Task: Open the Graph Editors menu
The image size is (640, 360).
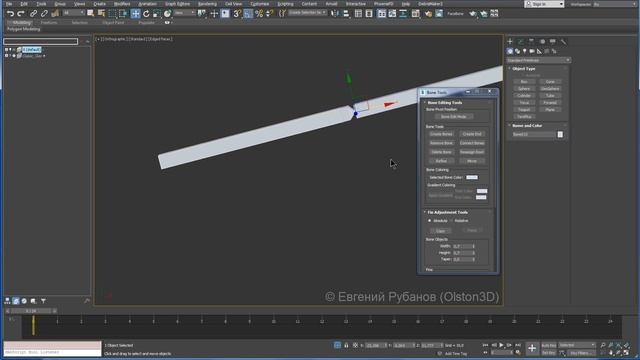Action: point(177,4)
